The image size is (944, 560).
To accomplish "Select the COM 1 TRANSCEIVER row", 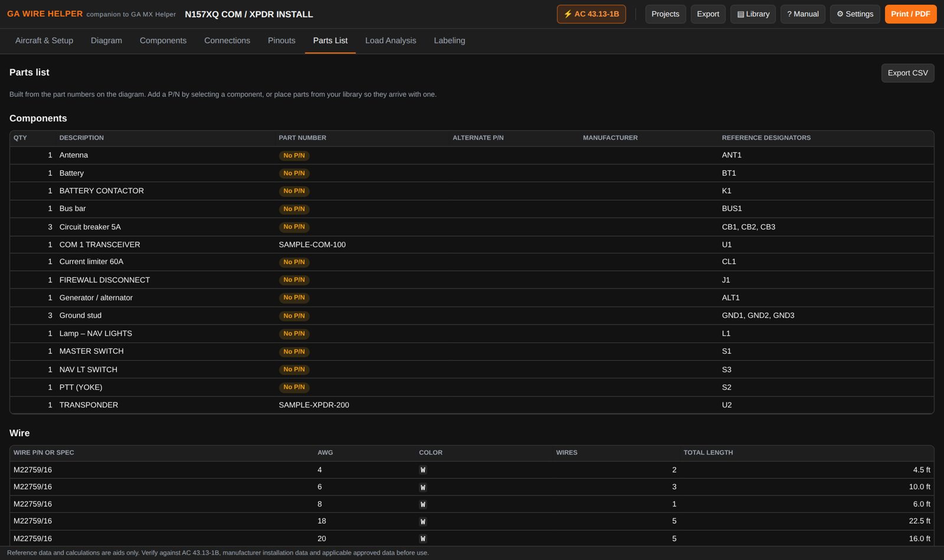I will (472, 245).
